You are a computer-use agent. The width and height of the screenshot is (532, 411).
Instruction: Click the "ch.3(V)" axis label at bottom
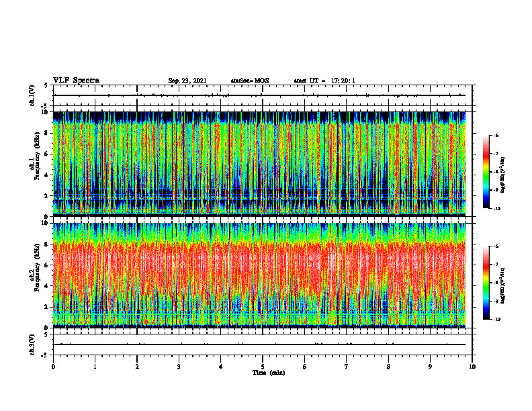click(x=32, y=345)
